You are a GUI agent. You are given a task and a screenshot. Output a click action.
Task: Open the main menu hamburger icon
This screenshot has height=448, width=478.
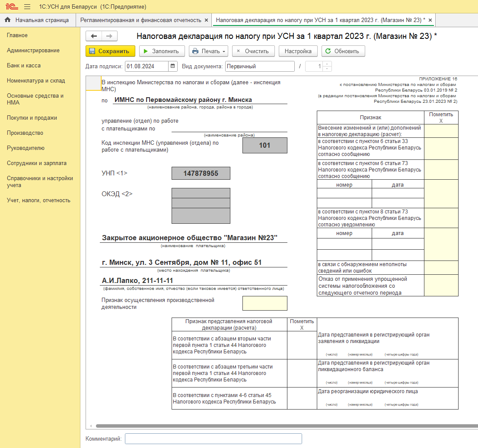(x=27, y=6)
